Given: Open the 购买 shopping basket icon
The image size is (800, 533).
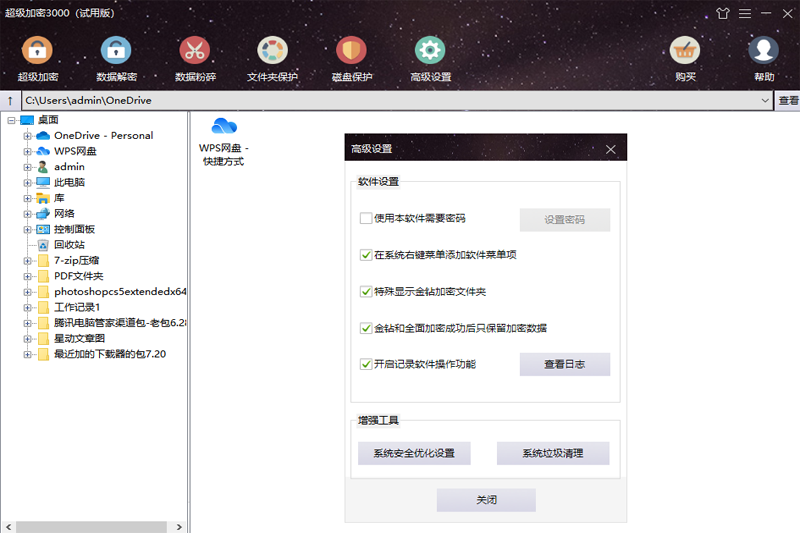Looking at the screenshot, I should tap(685, 50).
